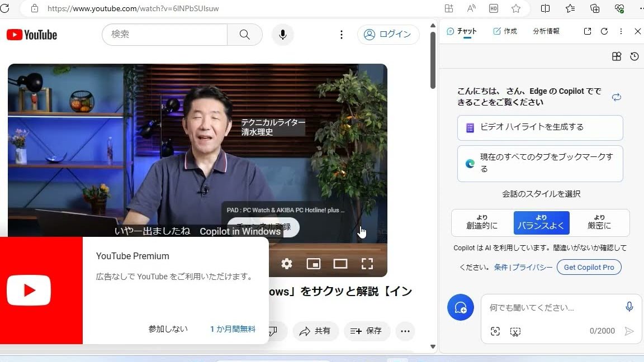Start voice search with the microphone icon
The width and height of the screenshot is (644, 362).
coord(282,35)
